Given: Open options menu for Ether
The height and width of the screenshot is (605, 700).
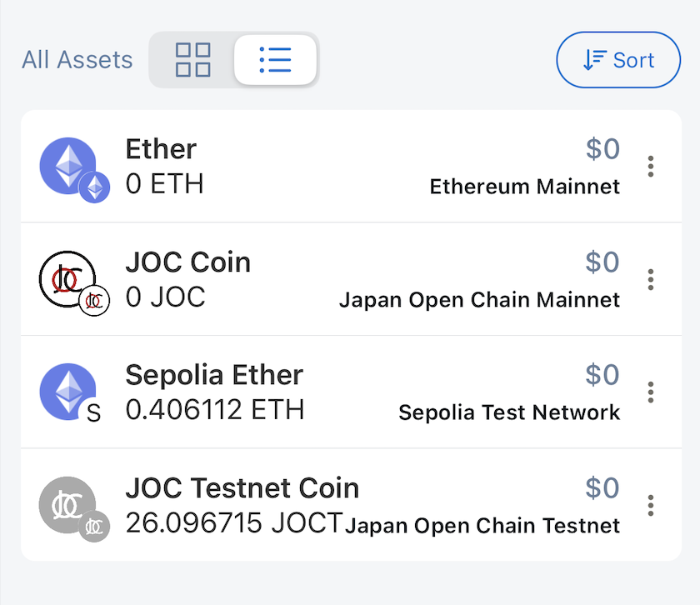Looking at the screenshot, I should coord(651,167).
